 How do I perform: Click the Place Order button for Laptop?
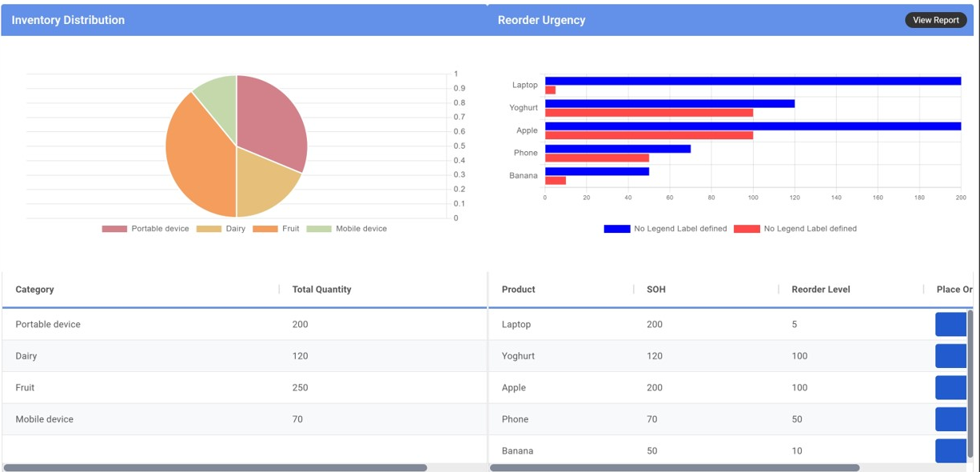click(x=950, y=324)
